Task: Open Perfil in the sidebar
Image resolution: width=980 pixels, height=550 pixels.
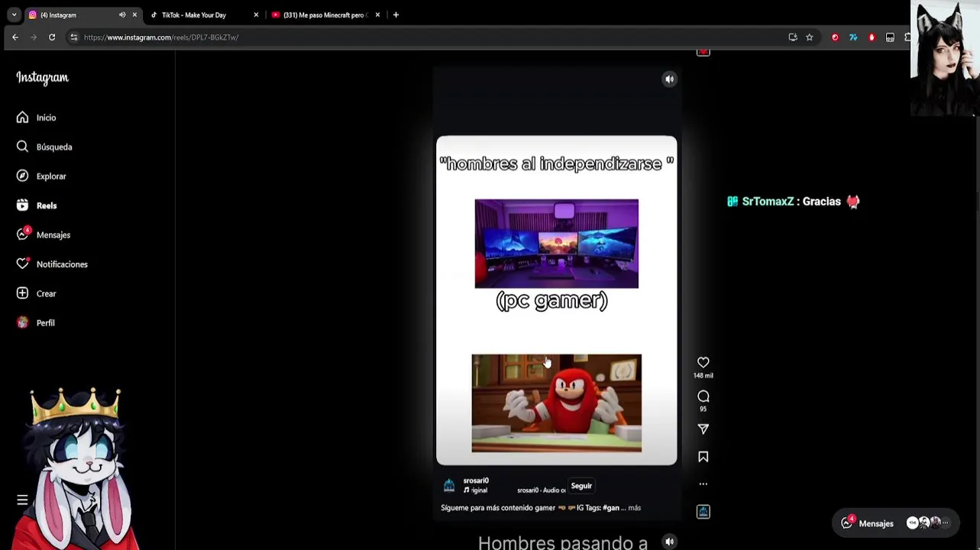Action: (x=36, y=323)
